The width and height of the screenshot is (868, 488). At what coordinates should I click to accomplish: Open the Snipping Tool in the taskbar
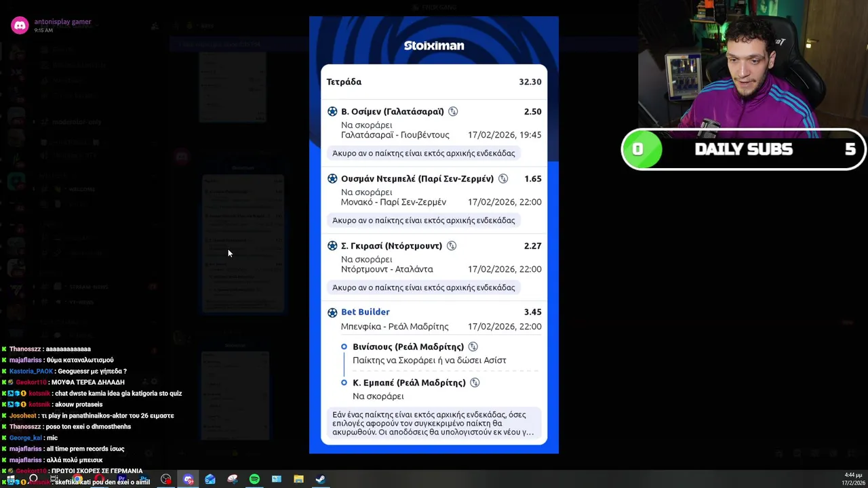pos(233,479)
